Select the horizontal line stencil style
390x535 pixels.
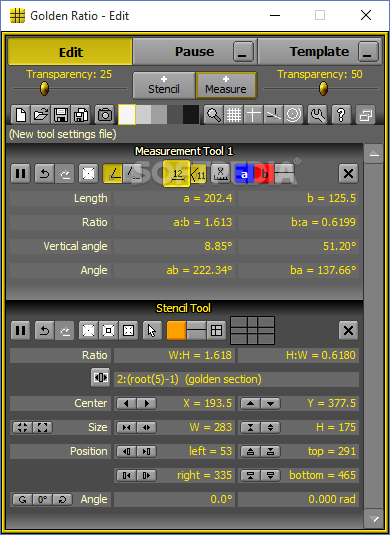point(196,330)
